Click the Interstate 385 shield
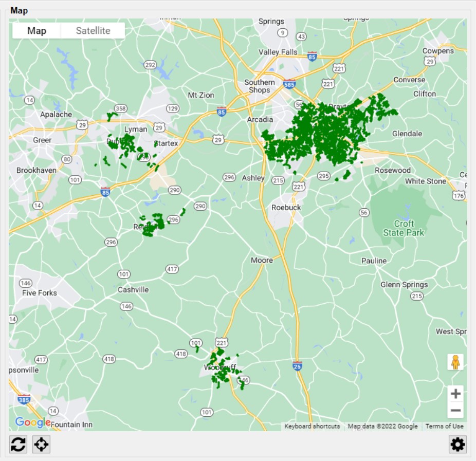476x461 pixels. coord(24,399)
